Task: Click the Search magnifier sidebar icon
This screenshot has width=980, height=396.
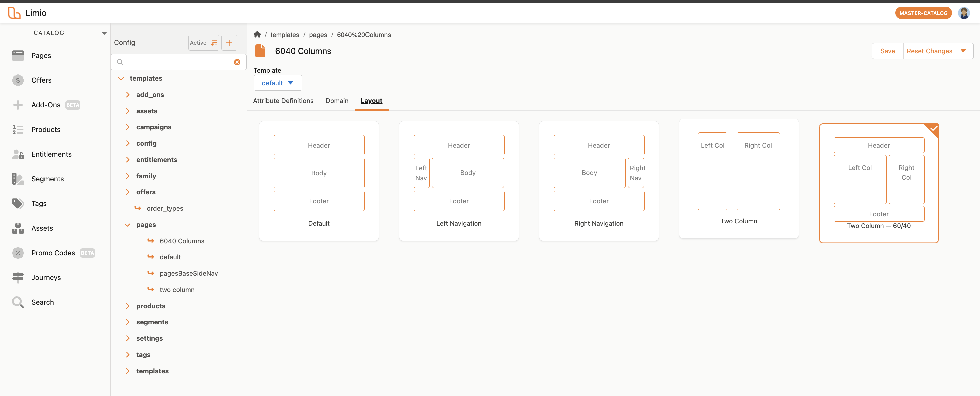Action: [18, 302]
